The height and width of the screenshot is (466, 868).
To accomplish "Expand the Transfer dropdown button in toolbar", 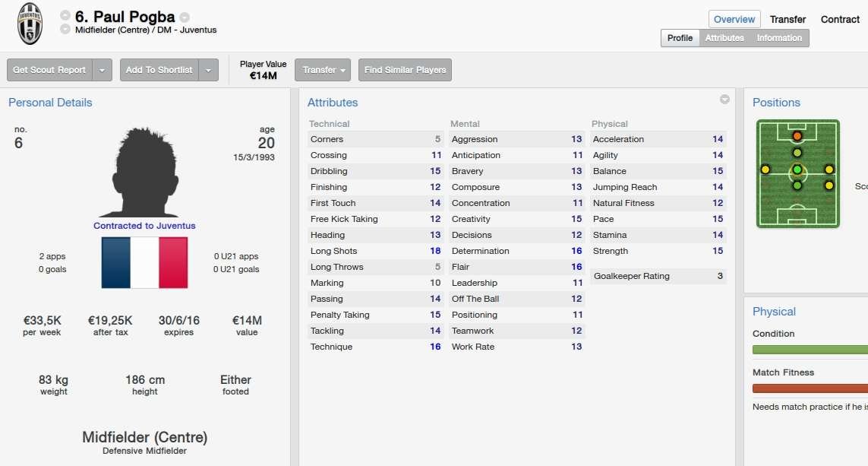I will [x=323, y=70].
